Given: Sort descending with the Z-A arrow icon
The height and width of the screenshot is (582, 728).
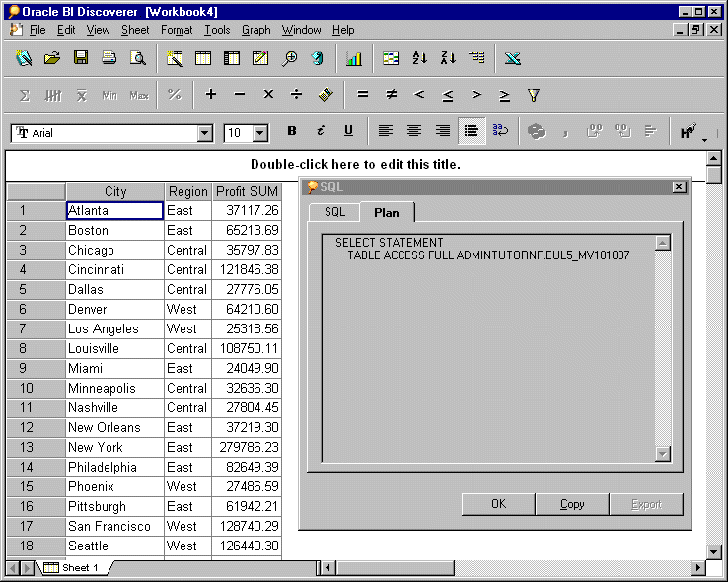Looking at the screenshot, I should [x=449, y=58].
